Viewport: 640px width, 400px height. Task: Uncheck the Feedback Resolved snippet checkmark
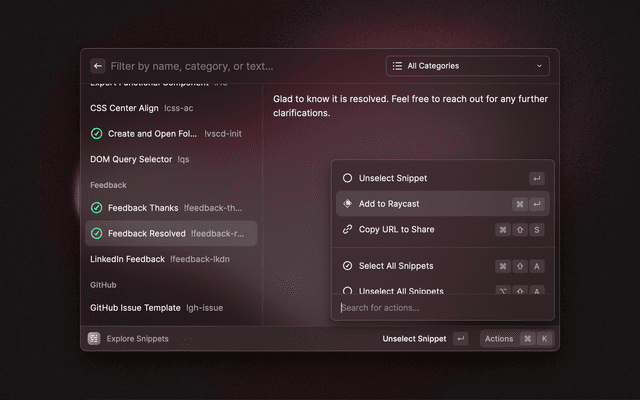coord(97,234)
